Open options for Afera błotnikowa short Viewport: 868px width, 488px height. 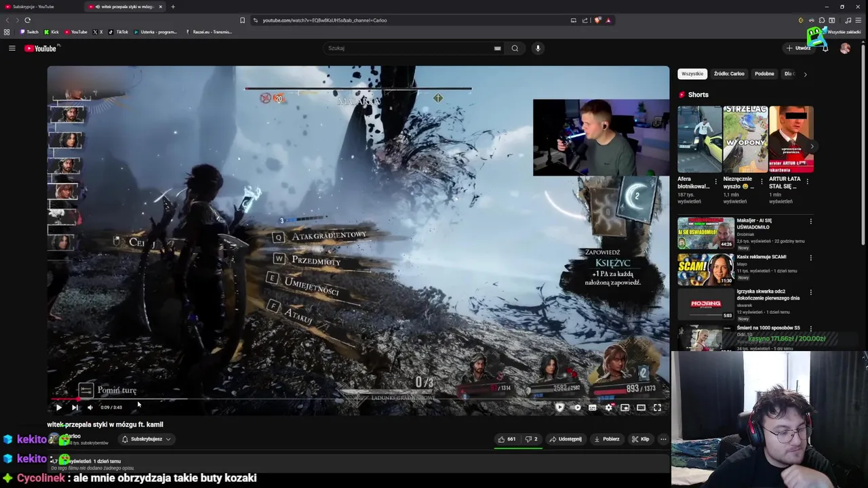click(x=715, y=182)
